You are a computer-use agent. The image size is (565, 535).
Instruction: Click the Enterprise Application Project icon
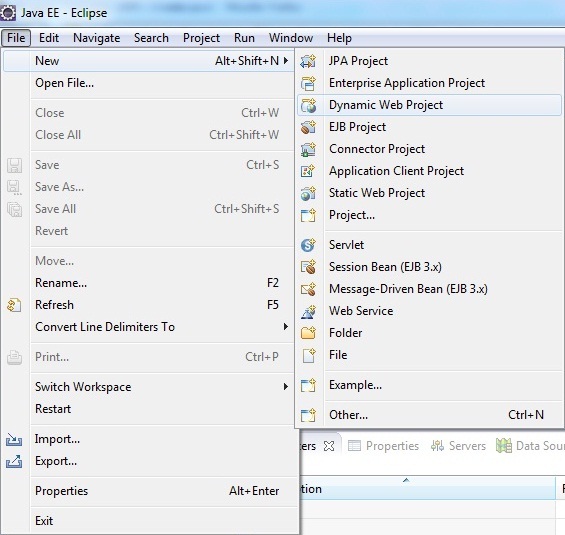(308, 83)
